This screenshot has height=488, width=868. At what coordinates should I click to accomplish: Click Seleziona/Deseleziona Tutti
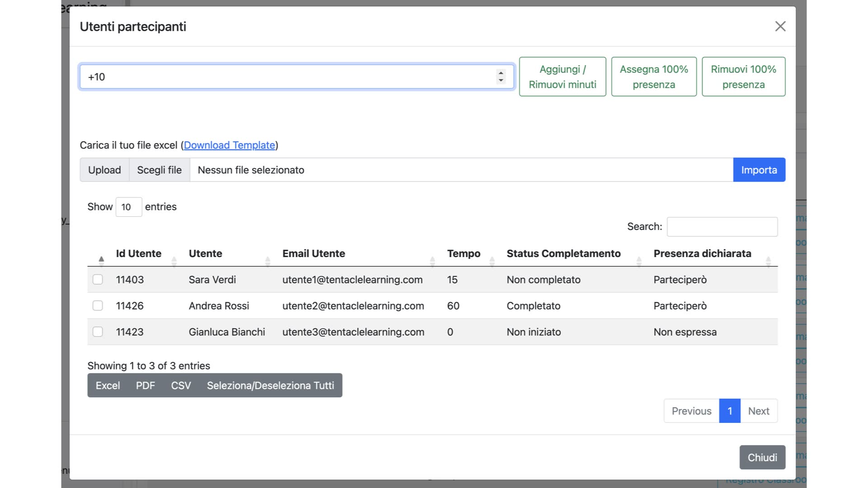(270, 385)
